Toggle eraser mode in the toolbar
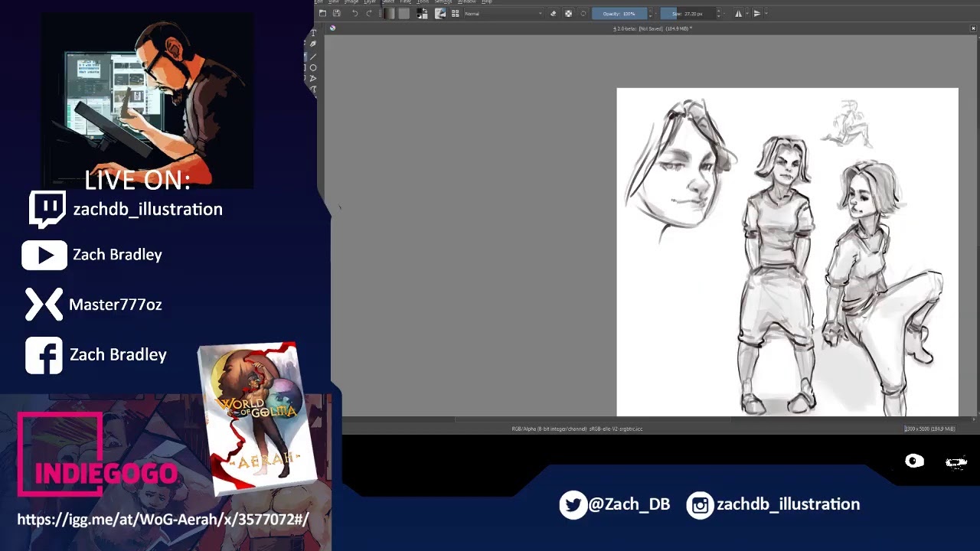This screenshot has height=551, width=980. tap(554, 14)
